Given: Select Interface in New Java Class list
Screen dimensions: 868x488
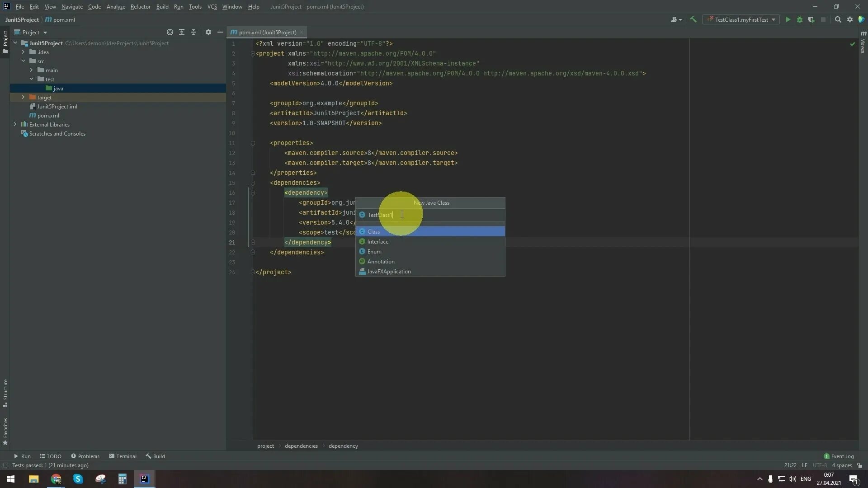Looking at the screenshot, I should [x=377, y=241].
